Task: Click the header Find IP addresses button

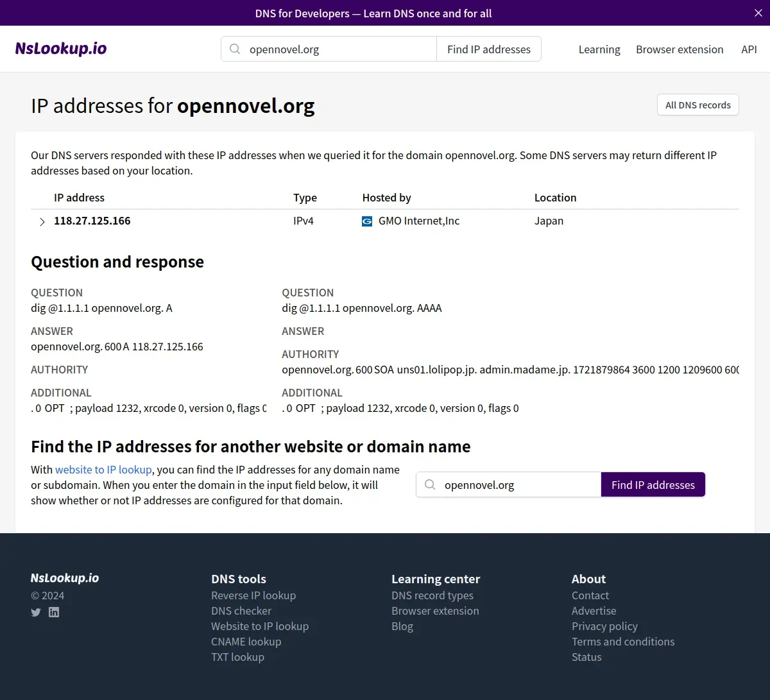Action: coord(489,49)
